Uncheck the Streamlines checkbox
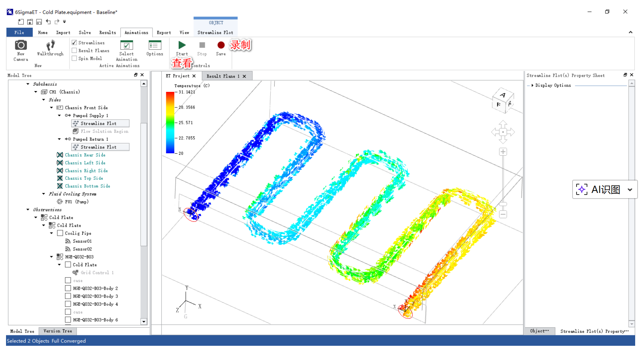 [x=74, y=43]
